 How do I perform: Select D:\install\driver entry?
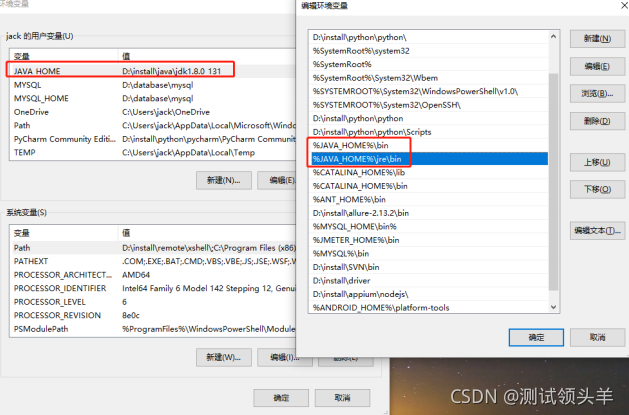coord(430,281)
